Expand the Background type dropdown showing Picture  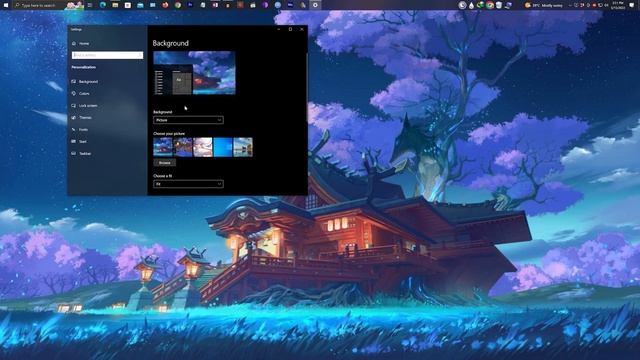(x=188, y=120)
